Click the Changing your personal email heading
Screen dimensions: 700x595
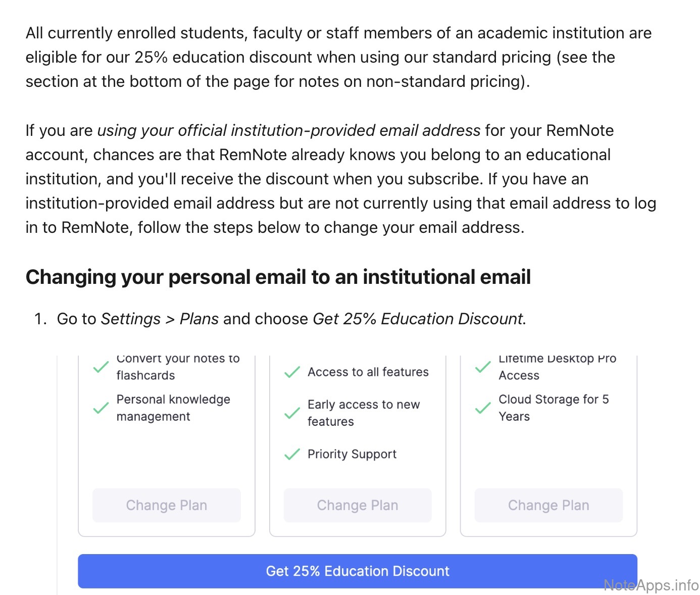click(x=278, y=277)
